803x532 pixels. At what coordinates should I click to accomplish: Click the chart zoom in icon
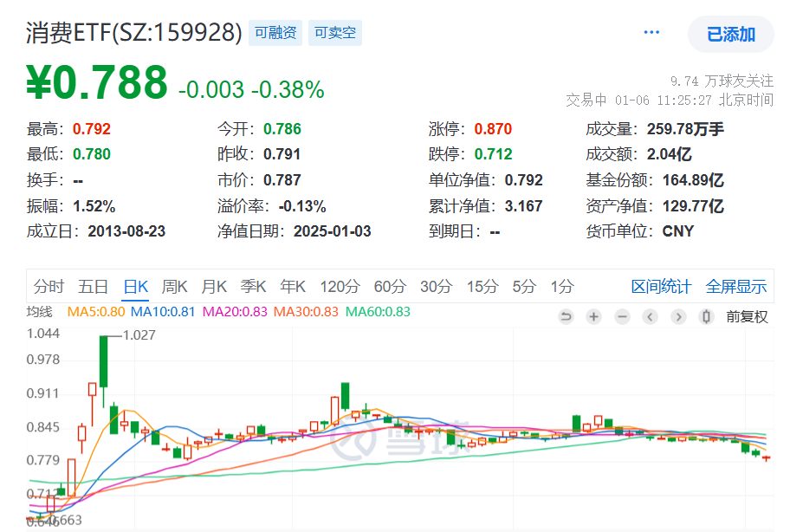coord(593,316)
